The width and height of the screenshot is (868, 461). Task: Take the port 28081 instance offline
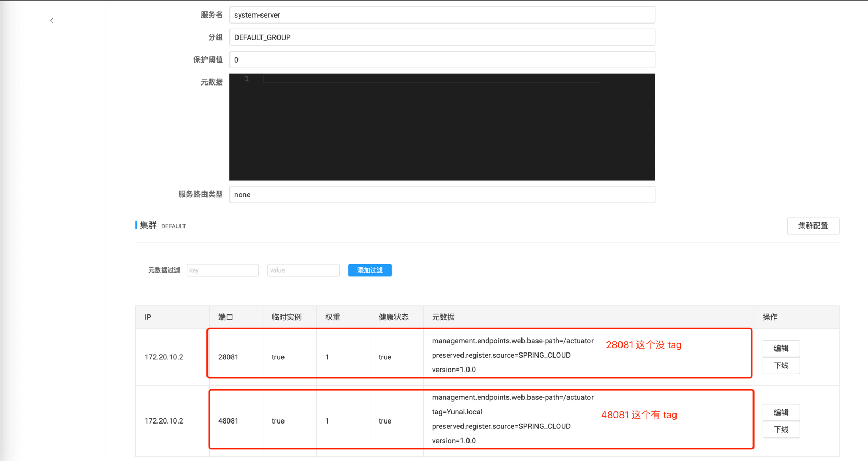(781, 366)
